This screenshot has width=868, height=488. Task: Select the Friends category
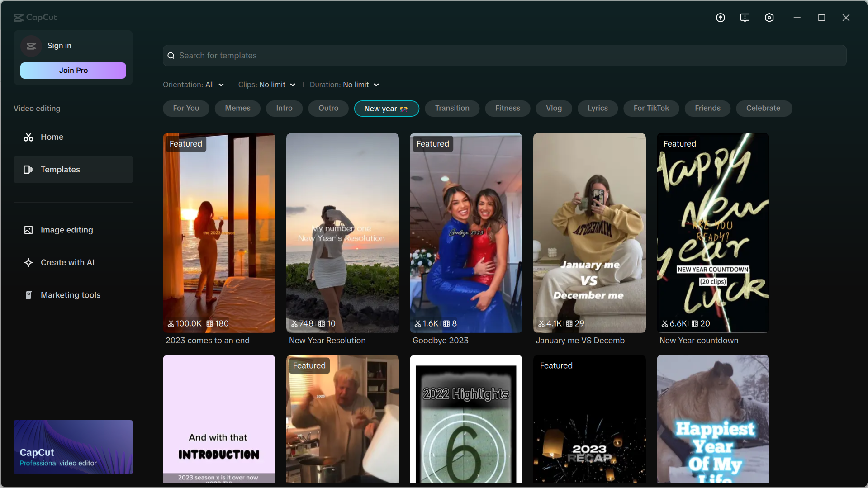tap(708, 109)
